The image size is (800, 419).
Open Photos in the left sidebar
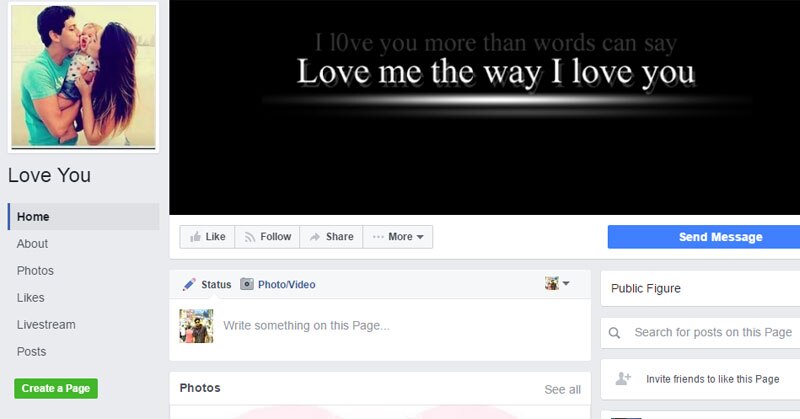[x=35, y=270]
